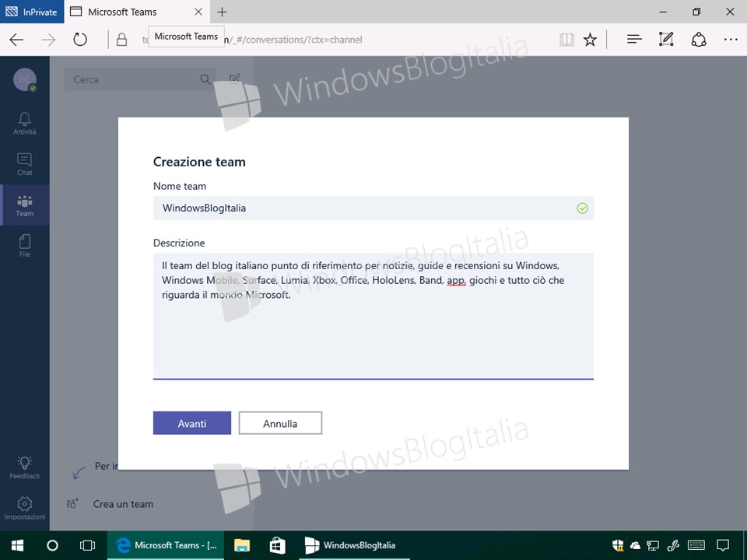Cancel with the Annulla button
The image size is (747, 560).
pos(280,423)
